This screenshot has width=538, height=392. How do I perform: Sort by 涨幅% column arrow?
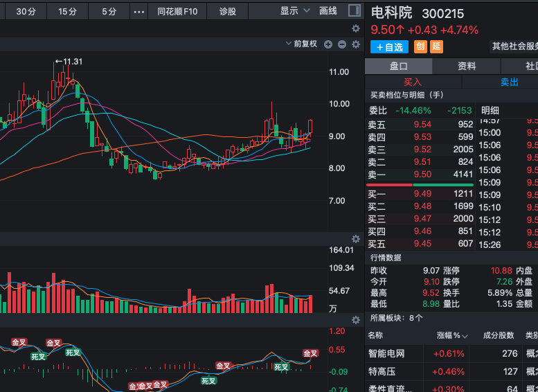click(x=465, y=336)
